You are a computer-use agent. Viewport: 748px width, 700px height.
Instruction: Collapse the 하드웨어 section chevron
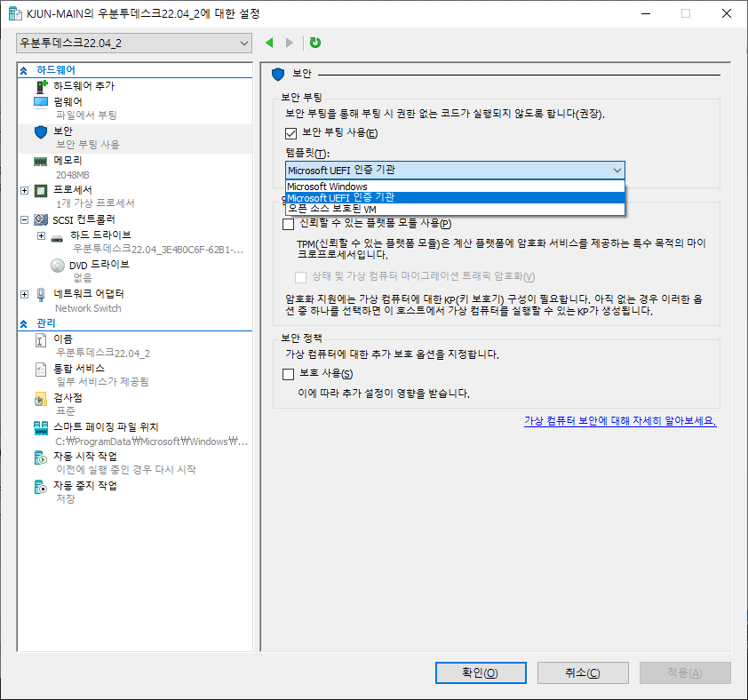click(23, 70)
